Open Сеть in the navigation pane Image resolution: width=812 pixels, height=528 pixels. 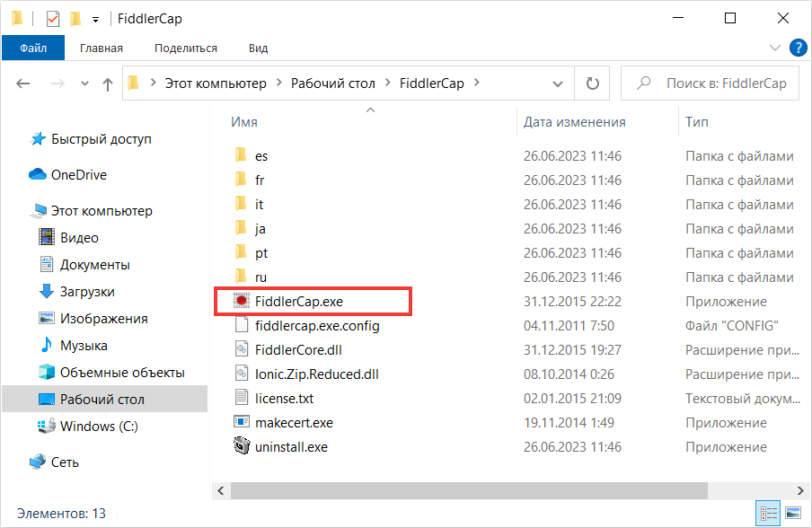click(x=55, y=462)
